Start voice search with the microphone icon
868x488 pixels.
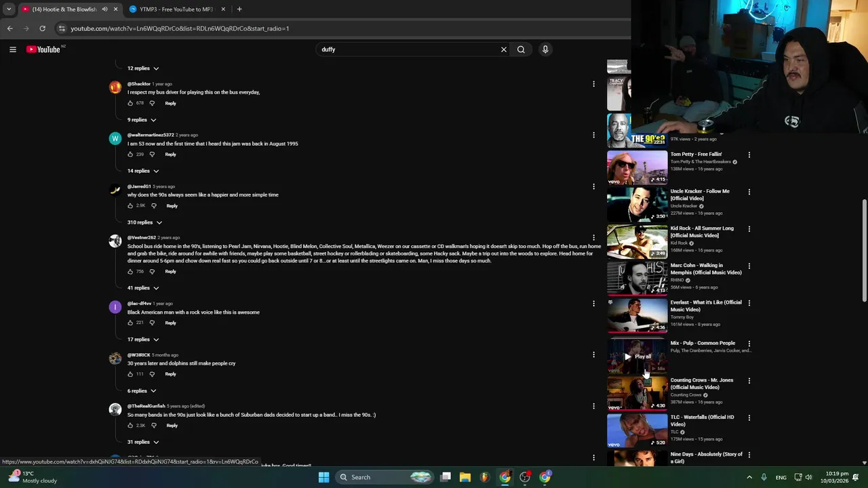pos(545,49)
